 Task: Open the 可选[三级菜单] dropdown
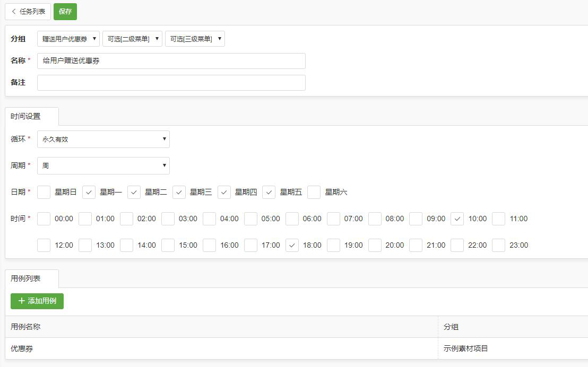(194, 38)
